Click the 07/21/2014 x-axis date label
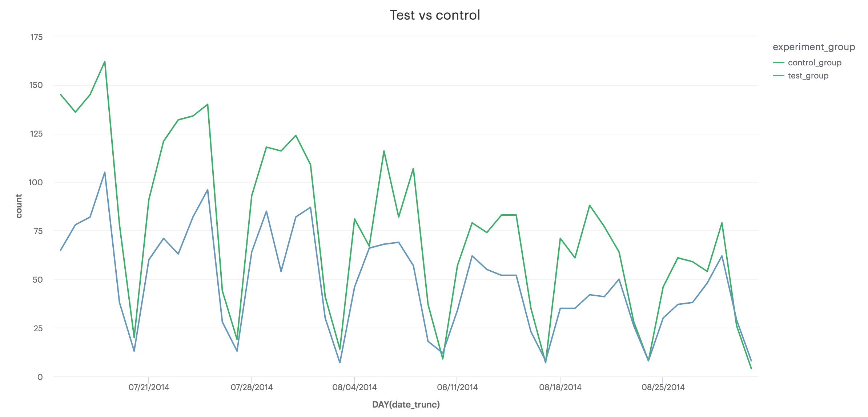 point(149,387)
